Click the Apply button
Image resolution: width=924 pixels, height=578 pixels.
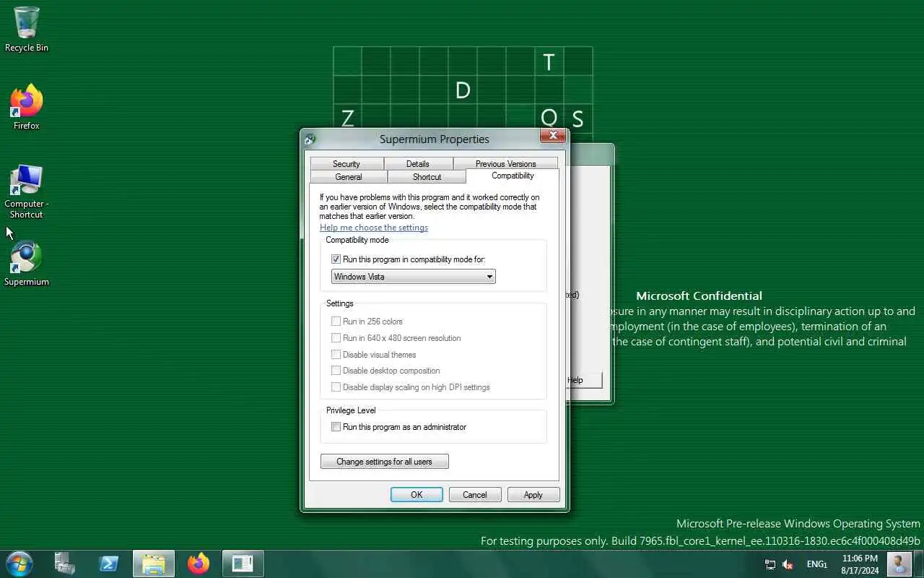click(x=533, y=495)
